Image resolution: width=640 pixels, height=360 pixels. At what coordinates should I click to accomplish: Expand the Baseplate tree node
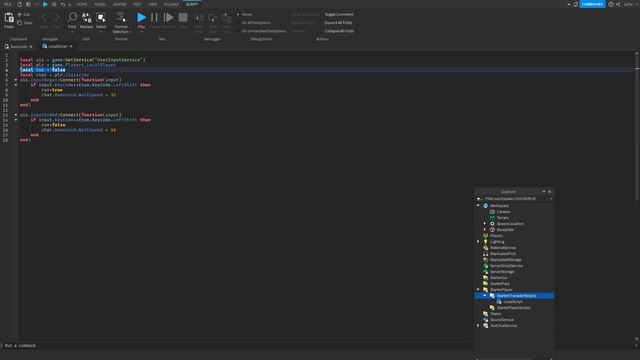485,230
